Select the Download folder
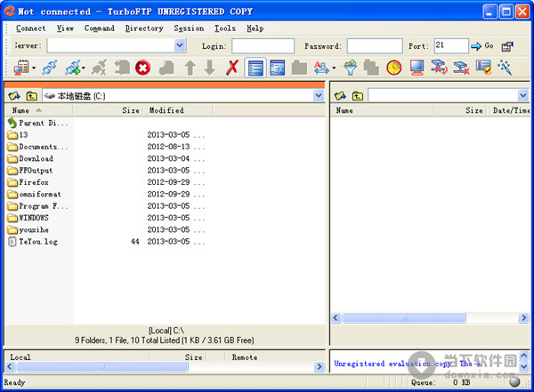This screenshot has height=392, width=534. coord(30,158)
